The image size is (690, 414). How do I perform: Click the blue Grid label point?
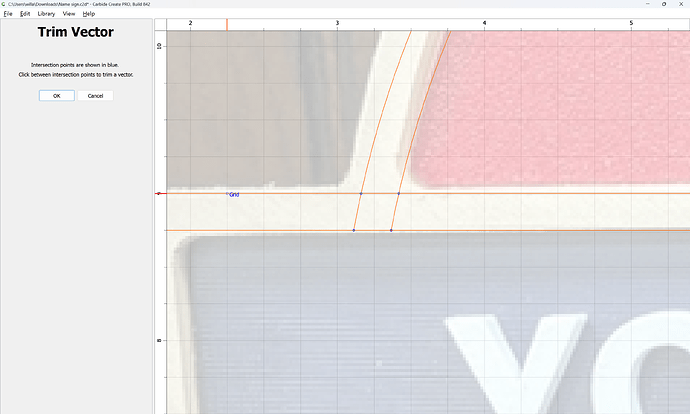[228, 193]
